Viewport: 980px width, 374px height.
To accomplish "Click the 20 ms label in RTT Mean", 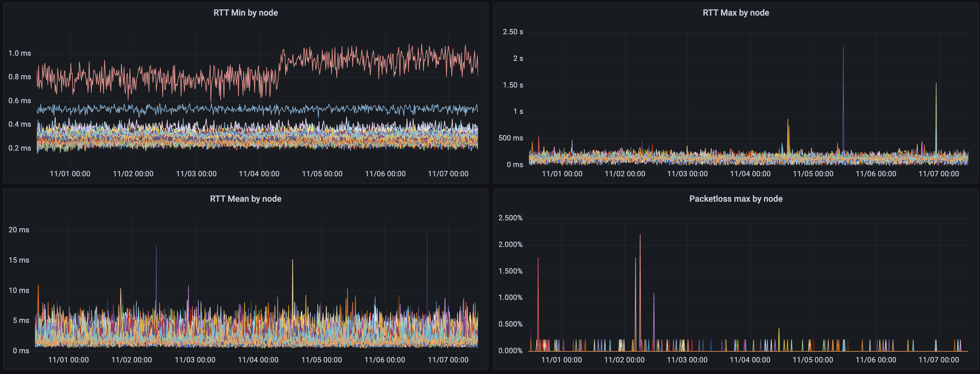I will (x=19, y=230).
